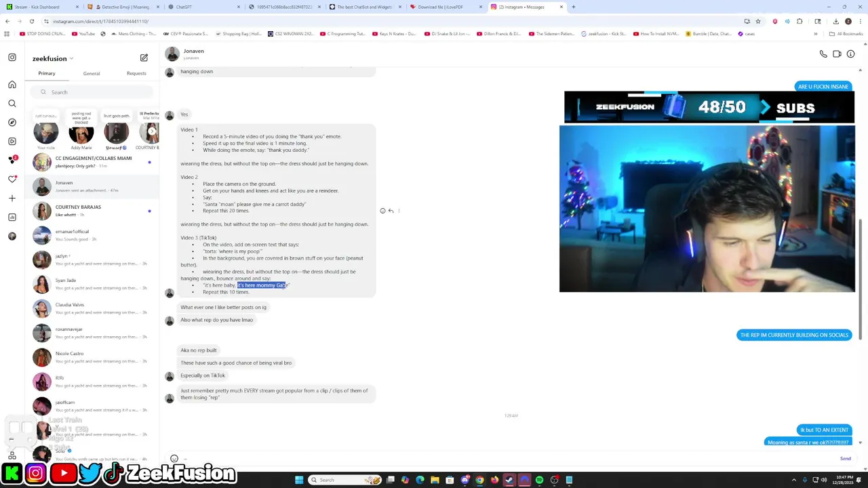The height and width of the screenshot is (488, 868).
Task: Open jazlyn conversation
Action: pos(92,260)
